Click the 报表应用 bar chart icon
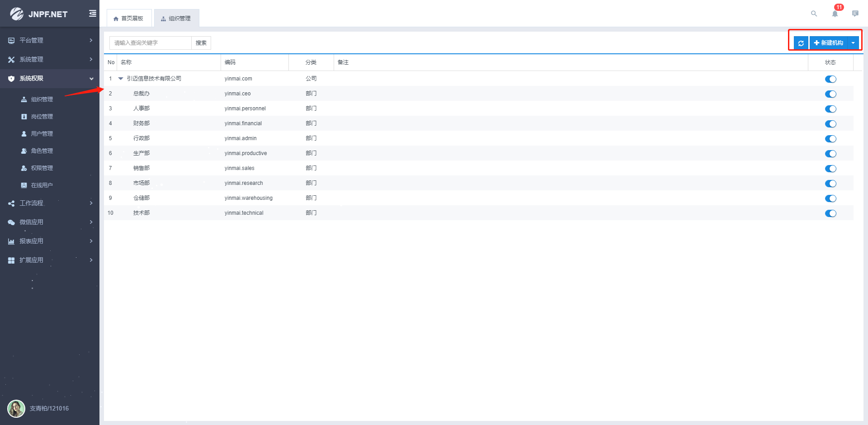 click(11, 241)
